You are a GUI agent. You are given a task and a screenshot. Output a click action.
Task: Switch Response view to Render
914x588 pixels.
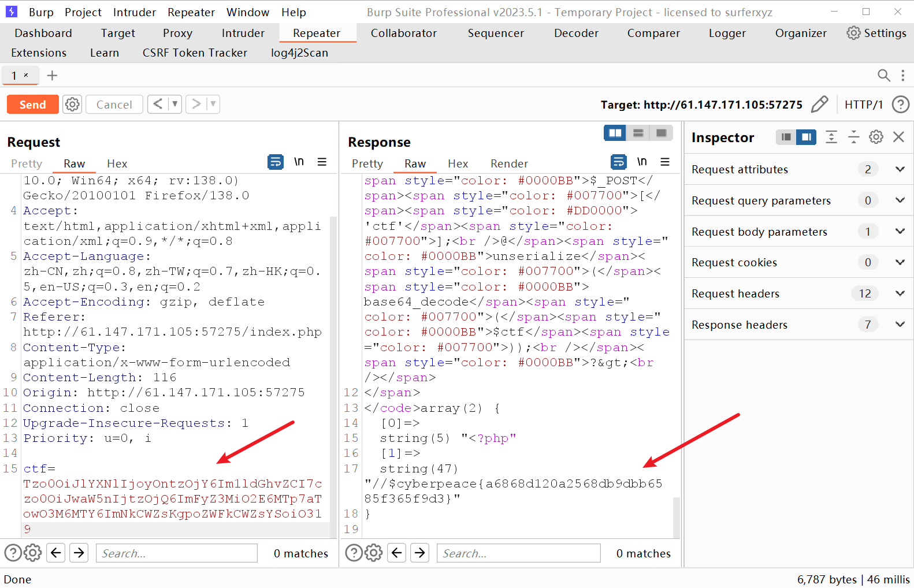coord(509,163)
